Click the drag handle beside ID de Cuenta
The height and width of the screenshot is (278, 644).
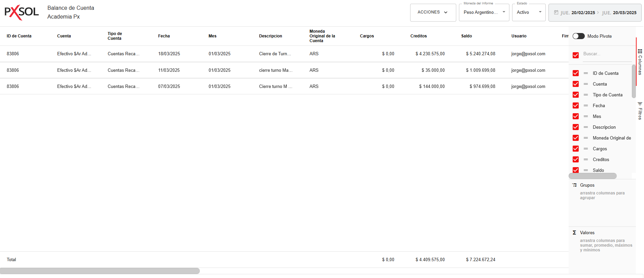[x=586, y=73]
